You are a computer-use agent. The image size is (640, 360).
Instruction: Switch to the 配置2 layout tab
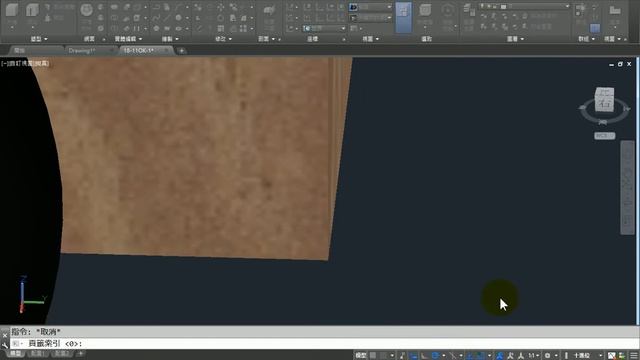coord(62,353)
